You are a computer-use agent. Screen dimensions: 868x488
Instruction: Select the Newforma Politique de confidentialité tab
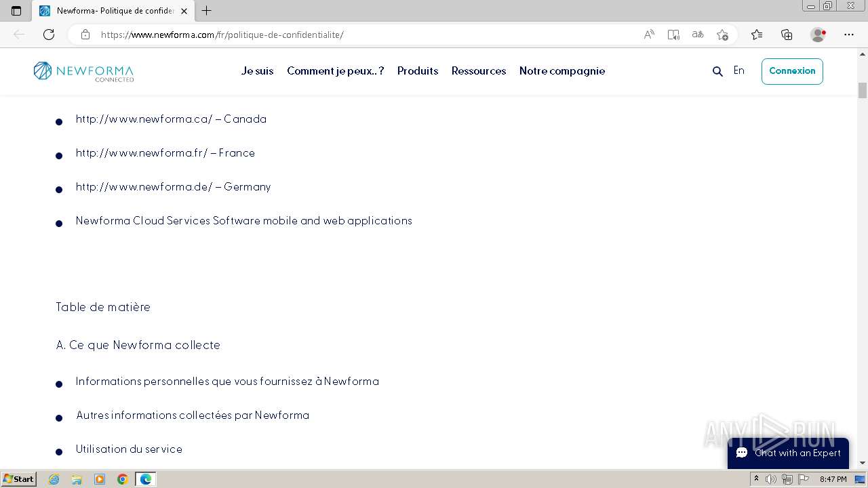click(x=113, y=11)
